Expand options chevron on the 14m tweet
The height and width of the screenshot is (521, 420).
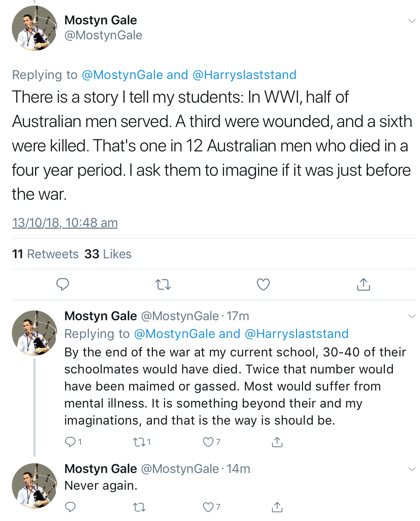[x=412, y=469]
